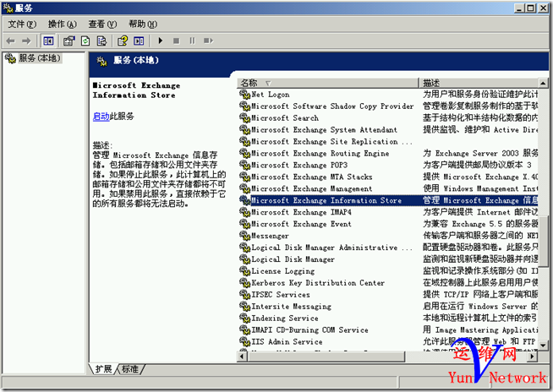Open the 查看(V) menu
Screen dimensions: 553x392
click(102, 24)
